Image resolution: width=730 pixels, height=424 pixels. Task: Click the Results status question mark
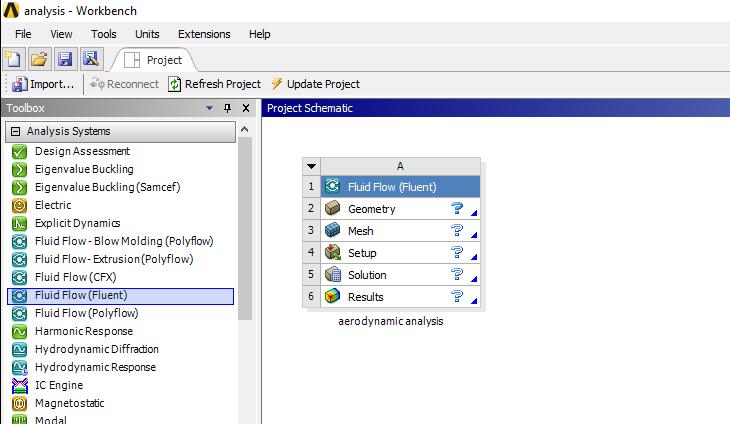(x=457, y=296)
